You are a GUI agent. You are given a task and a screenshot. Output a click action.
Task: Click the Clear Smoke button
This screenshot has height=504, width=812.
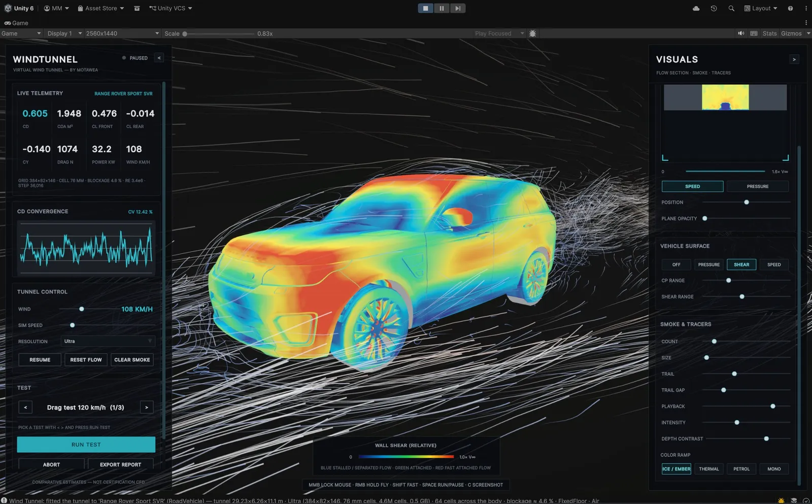(x=132, y=360)
